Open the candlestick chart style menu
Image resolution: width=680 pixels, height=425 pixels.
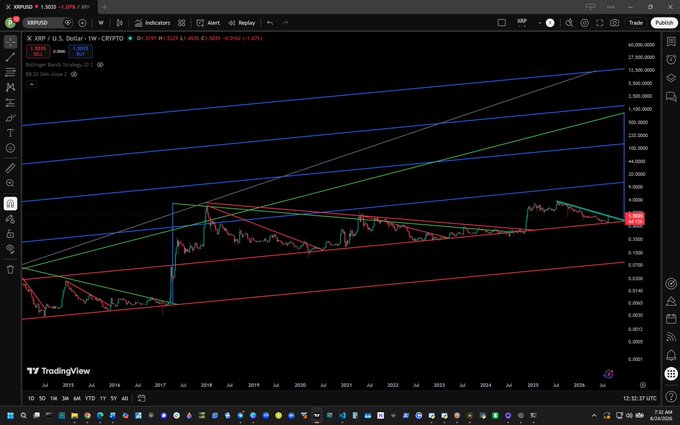tap(120, 23)
